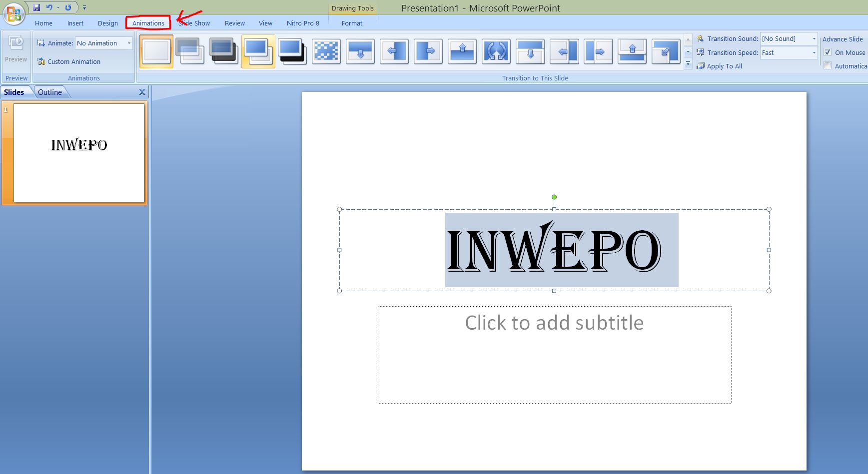Open Customize Quick Access Toolbar dropdown
The height and width of the screenshot is (474, 868).
(x=84, y=7)
